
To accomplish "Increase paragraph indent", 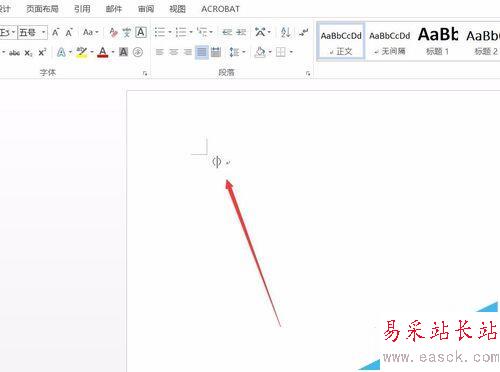I will tap(241, 32).
